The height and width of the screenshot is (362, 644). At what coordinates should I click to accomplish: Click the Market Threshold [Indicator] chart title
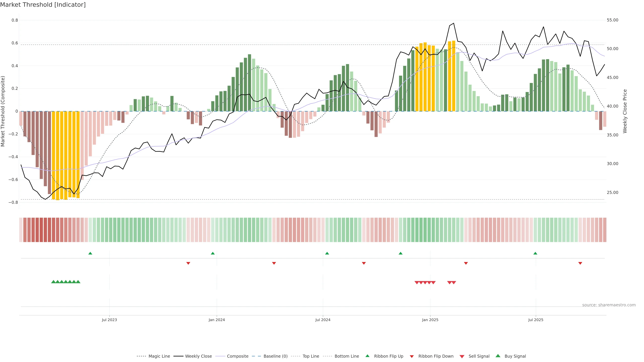(x=43, y=5)
